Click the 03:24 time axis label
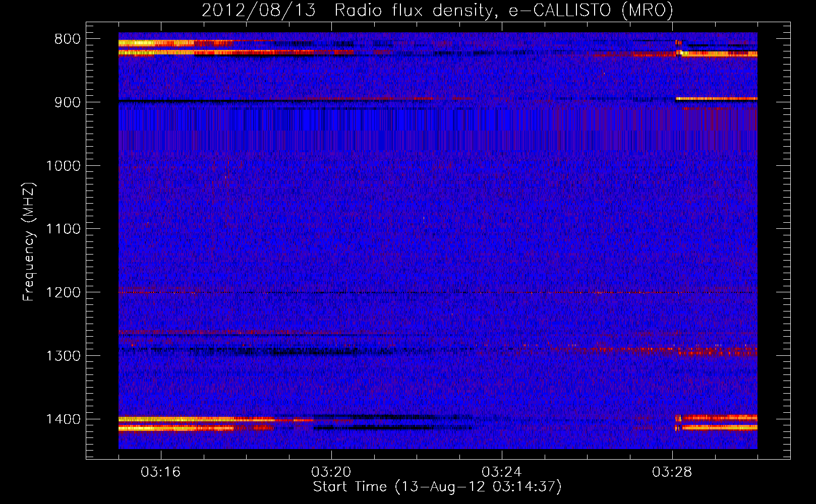 pos(502,472)
